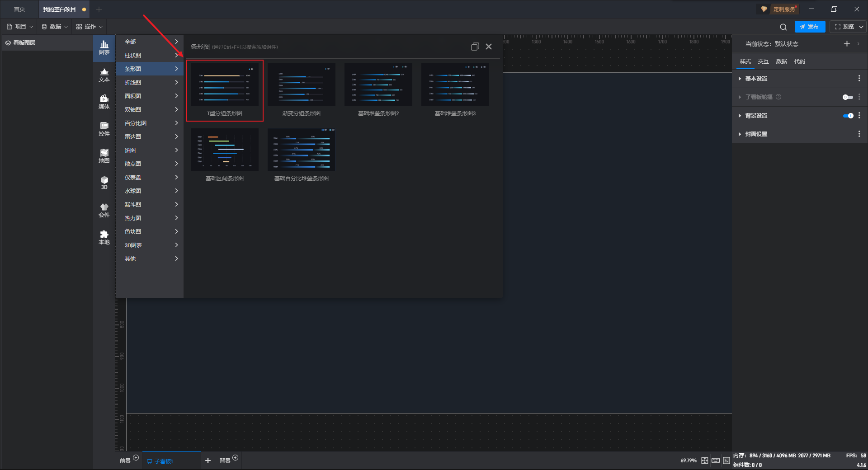Click the 定制服务 button
868x470 pixels.
(x=779, y=9)
